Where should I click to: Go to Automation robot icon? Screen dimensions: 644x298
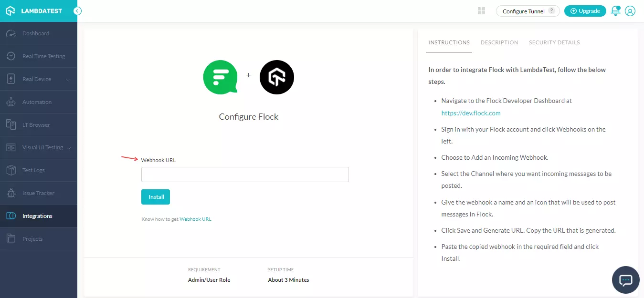pyautogui.click(x=11, y=102)
